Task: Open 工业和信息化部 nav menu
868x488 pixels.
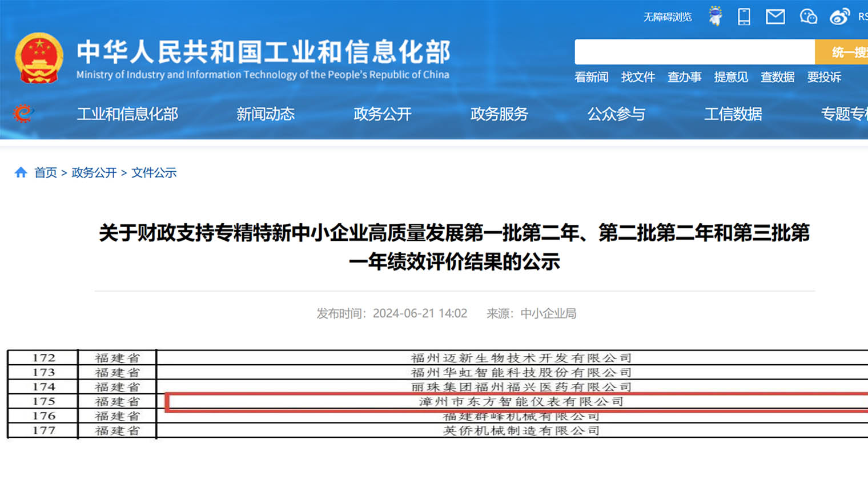Action: pos(127,114)
